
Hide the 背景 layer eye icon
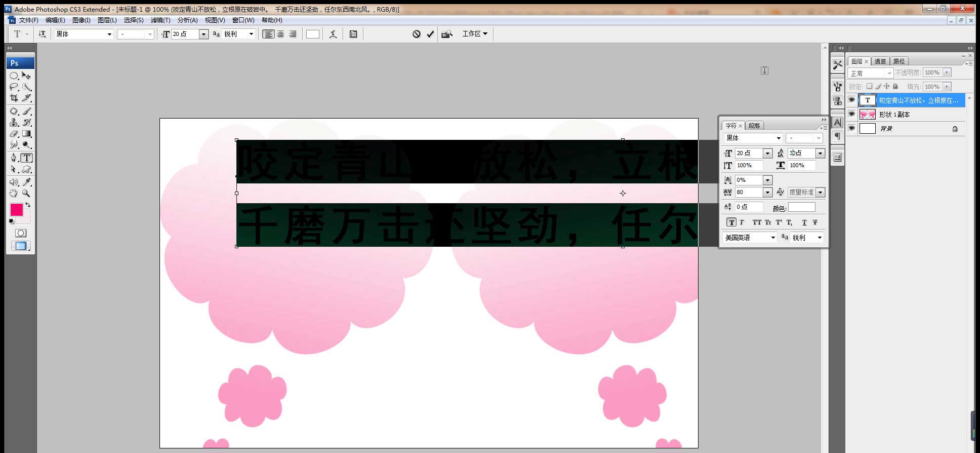[x=851, y=128]
